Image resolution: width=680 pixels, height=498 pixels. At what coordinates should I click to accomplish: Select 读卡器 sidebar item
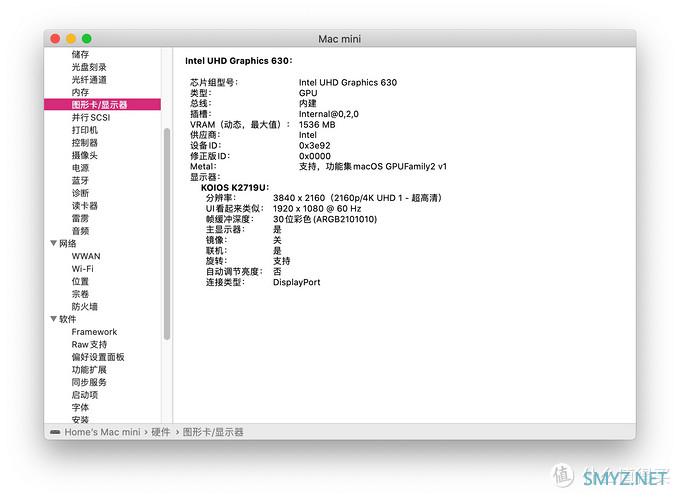click(85, 205)
